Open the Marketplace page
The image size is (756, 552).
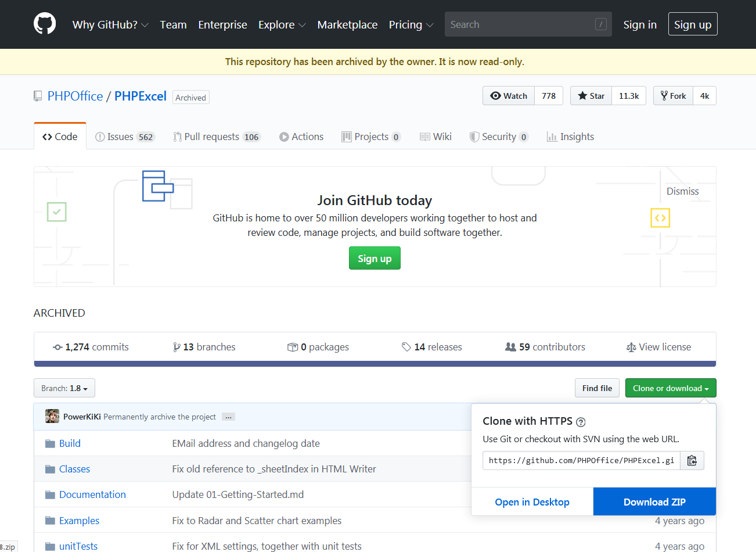347,24
